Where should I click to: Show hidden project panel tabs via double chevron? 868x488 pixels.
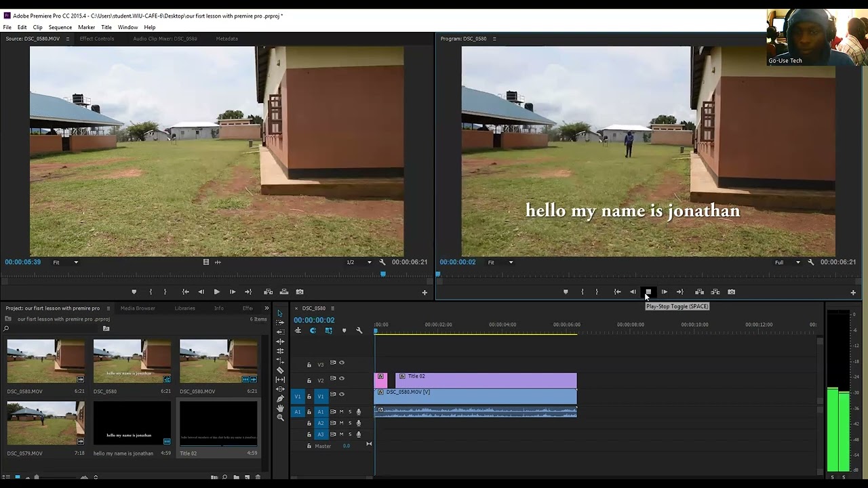pos(267,308)
